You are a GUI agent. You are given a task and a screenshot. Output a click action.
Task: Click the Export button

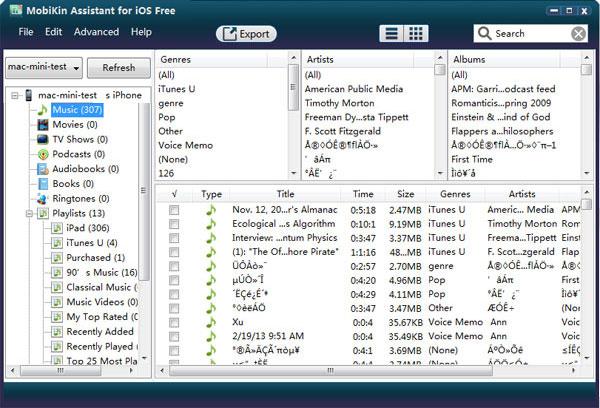246,34
